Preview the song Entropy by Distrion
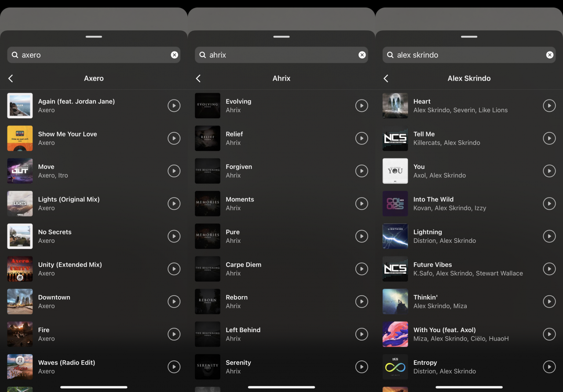The image size is (563, 392). (x=549, y=366)
